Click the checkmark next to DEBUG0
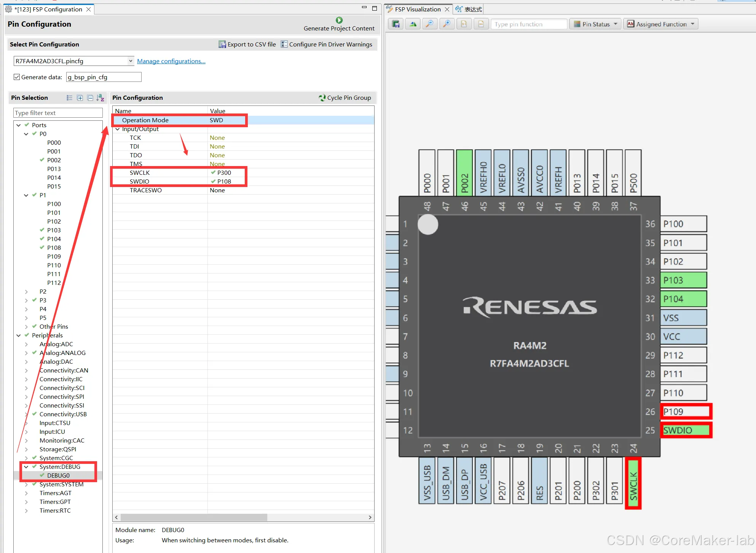The width and height of the screenshot is (756, 553). coord(42,475)
